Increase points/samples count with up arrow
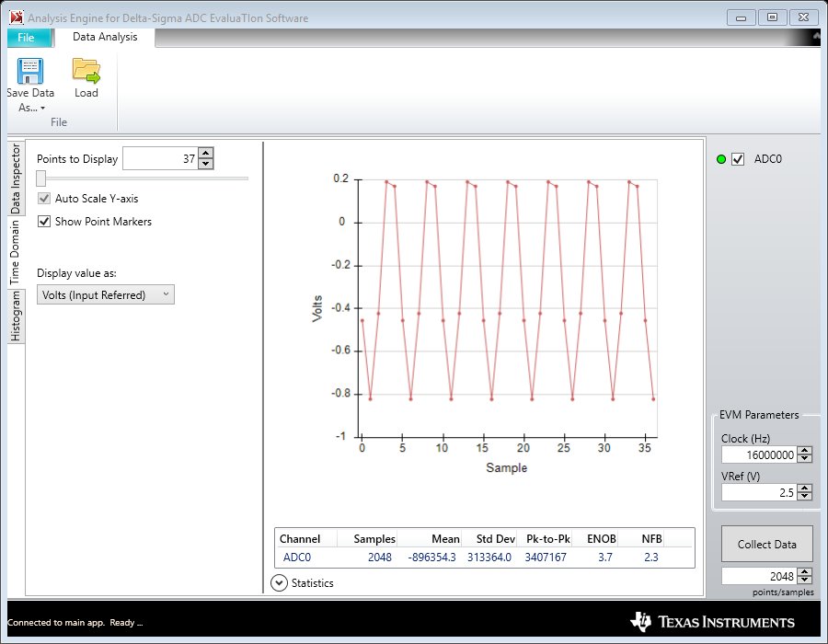The image size is (828, 644). pyautogui.click(x=805, y=571)
